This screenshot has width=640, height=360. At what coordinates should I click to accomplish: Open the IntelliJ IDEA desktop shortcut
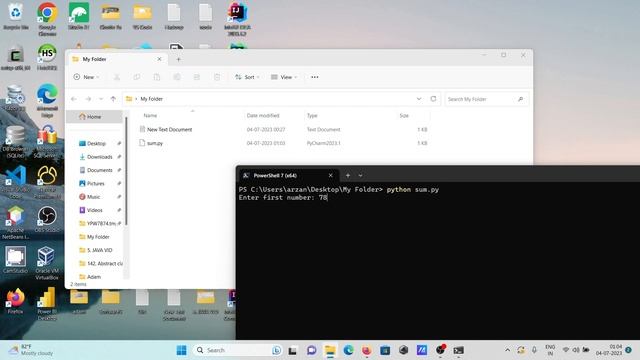tap(237, 18)
